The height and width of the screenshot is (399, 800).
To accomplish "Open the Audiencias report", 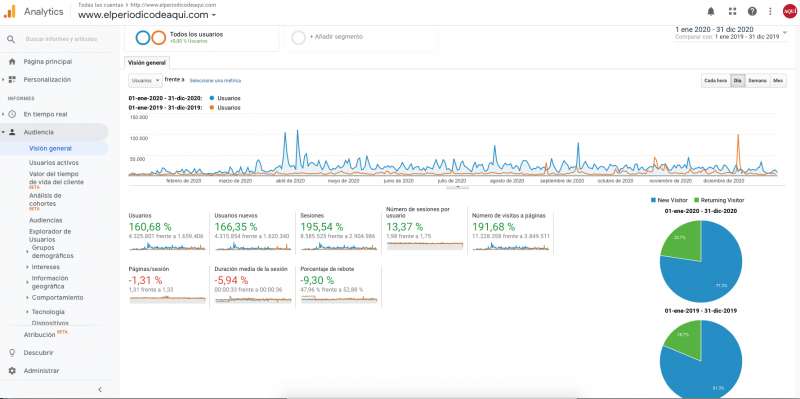I will tap(45, 220).
